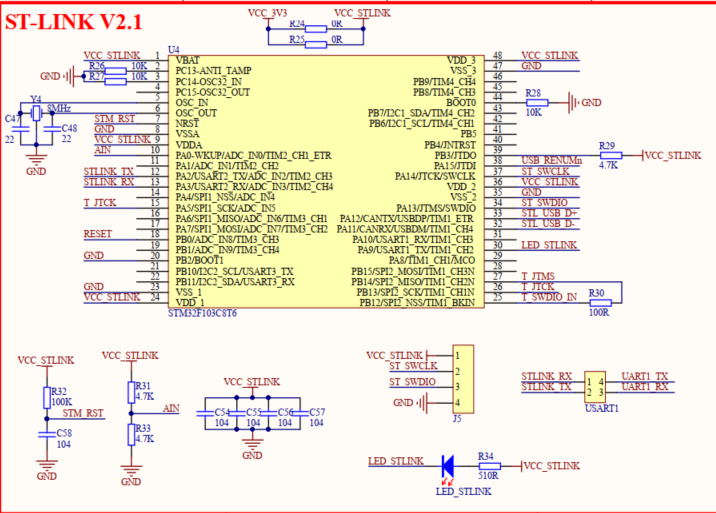Select the R31 4.7K resistor symbol
The width and height of the screenshot is (716, 513).
131,392
